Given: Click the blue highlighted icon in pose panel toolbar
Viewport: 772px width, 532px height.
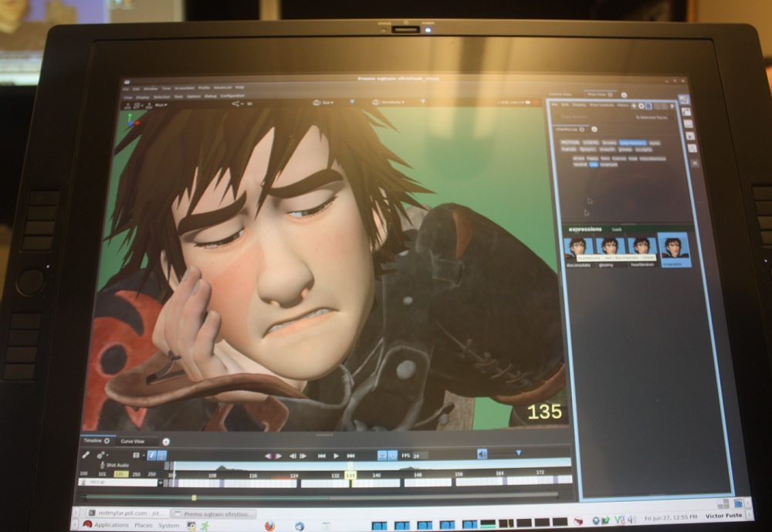Looking at the screenshot, I should pyautogui.click(x=649, y=106).
